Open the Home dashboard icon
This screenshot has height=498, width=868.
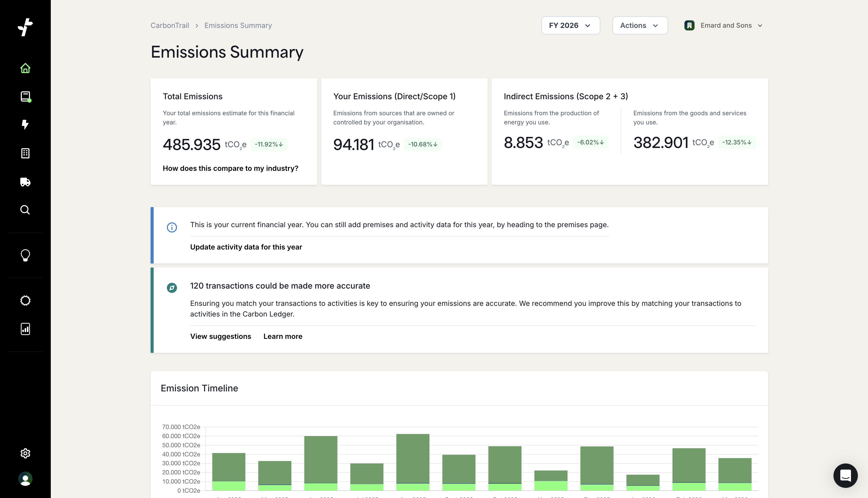(25, 68)
